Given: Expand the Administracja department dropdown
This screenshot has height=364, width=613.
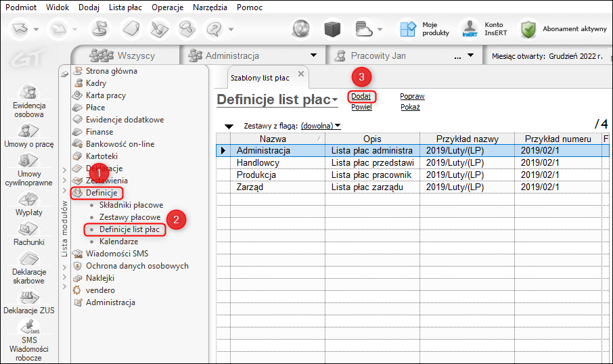Looking at the screenshot, I should pyautogui.click(x=313, y=55).
